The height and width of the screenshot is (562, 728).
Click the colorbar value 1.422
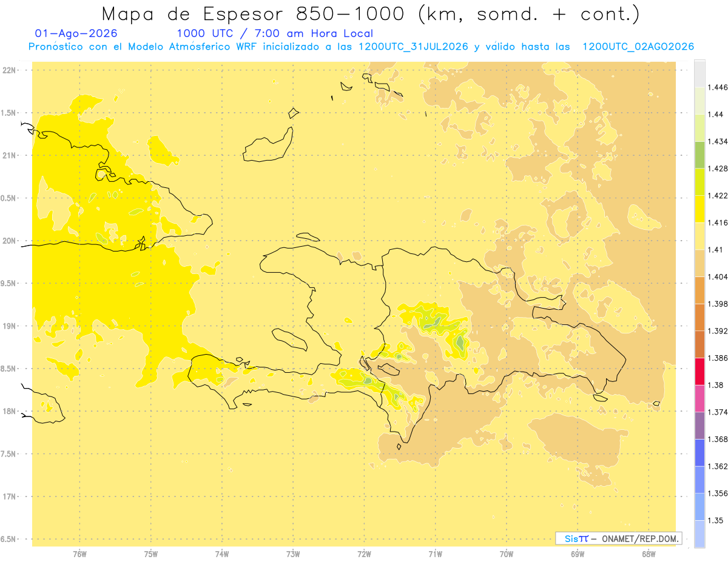(x=719, y=196)
